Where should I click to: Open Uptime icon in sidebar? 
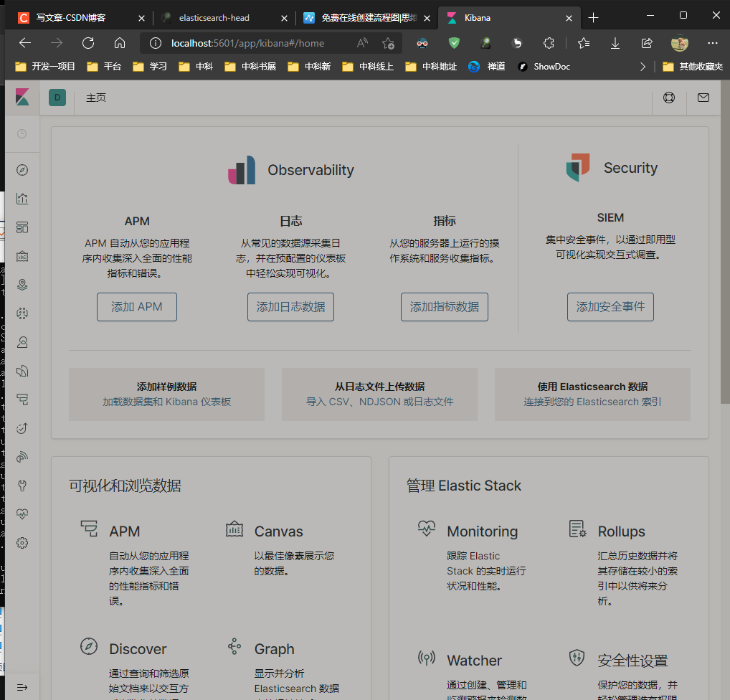22,428
